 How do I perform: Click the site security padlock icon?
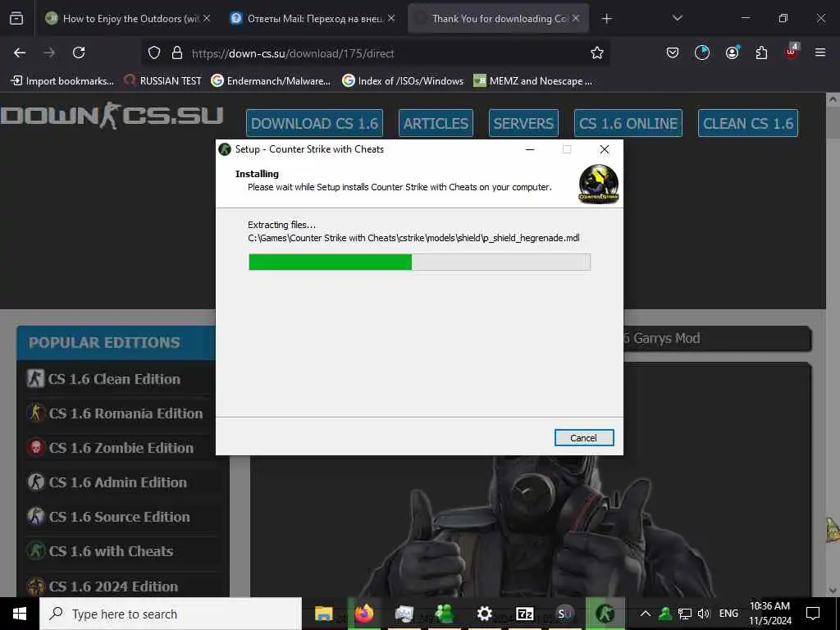pos(177,52)
